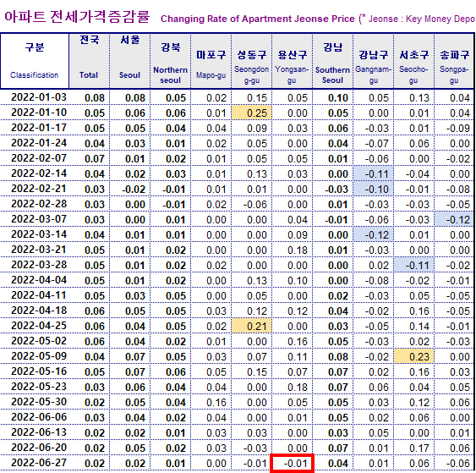Image resolution: width=476 pixels, height=473 pixels.
Task: Select the 서울 Seoul column header
Action: coord(130,61)
